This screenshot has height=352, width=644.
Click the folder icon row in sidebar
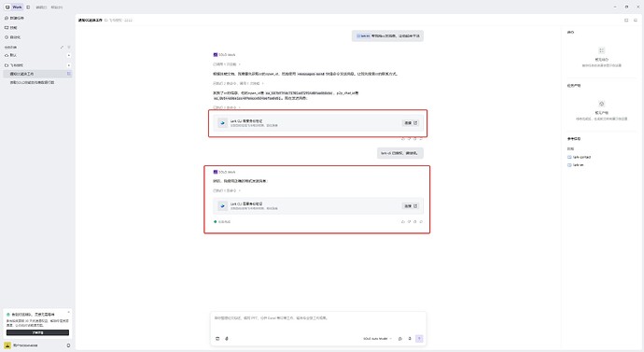point(37,65)
